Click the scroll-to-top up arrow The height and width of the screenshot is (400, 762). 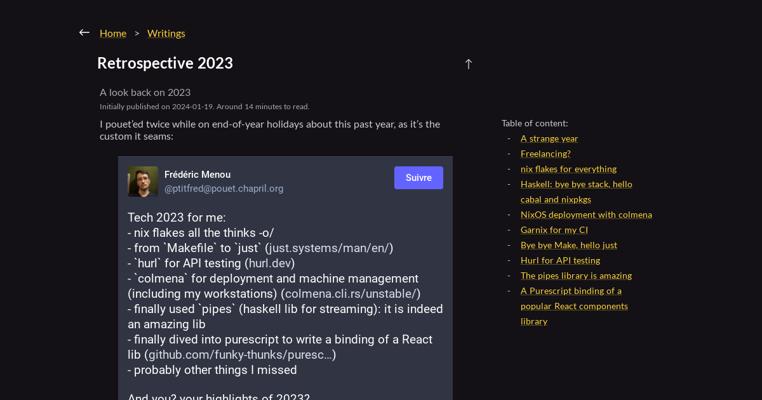click(x=468, y=64)
